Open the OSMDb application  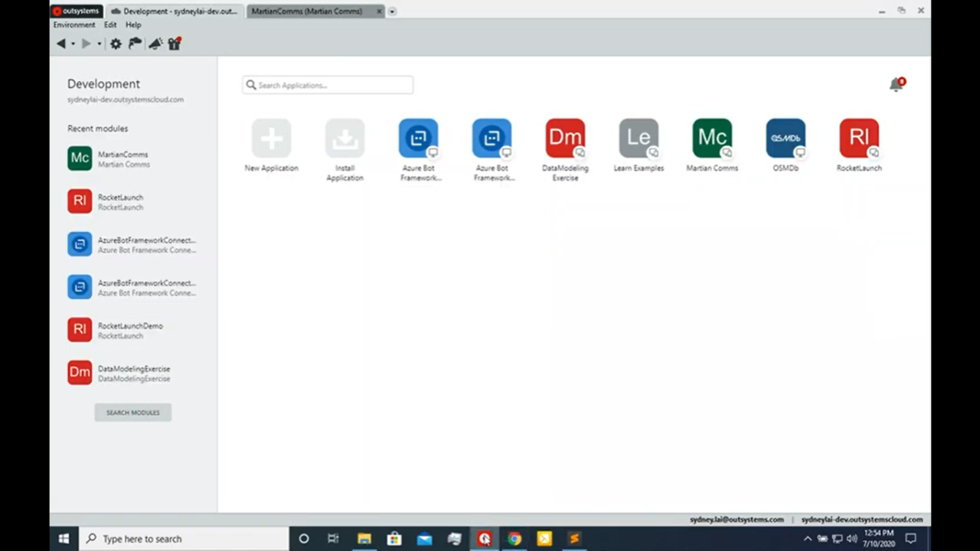pyautogui.click(x=786, y=139)
